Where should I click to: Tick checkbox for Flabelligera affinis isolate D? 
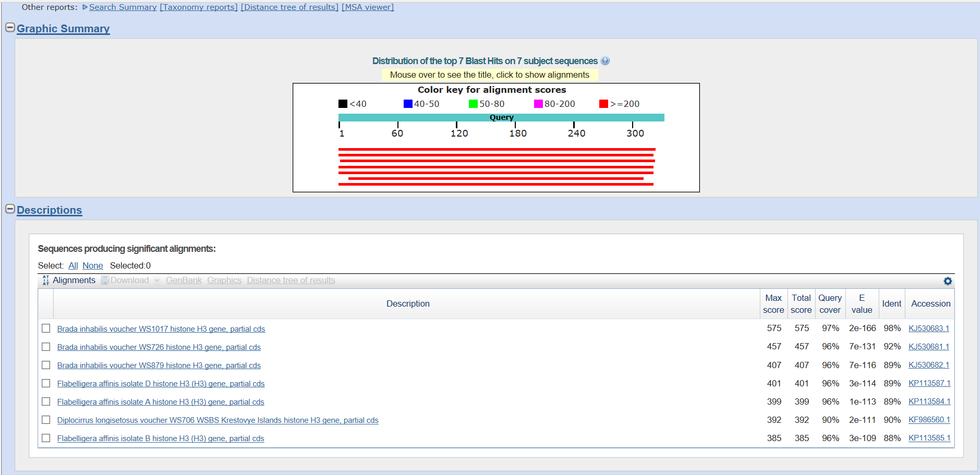tap(46, 383)
